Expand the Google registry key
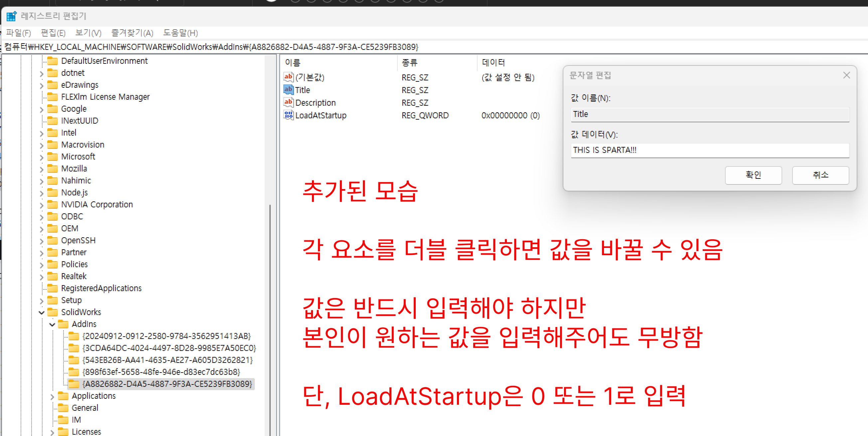The height and width of the screenshot is (436, 868). tap(42, 109)
